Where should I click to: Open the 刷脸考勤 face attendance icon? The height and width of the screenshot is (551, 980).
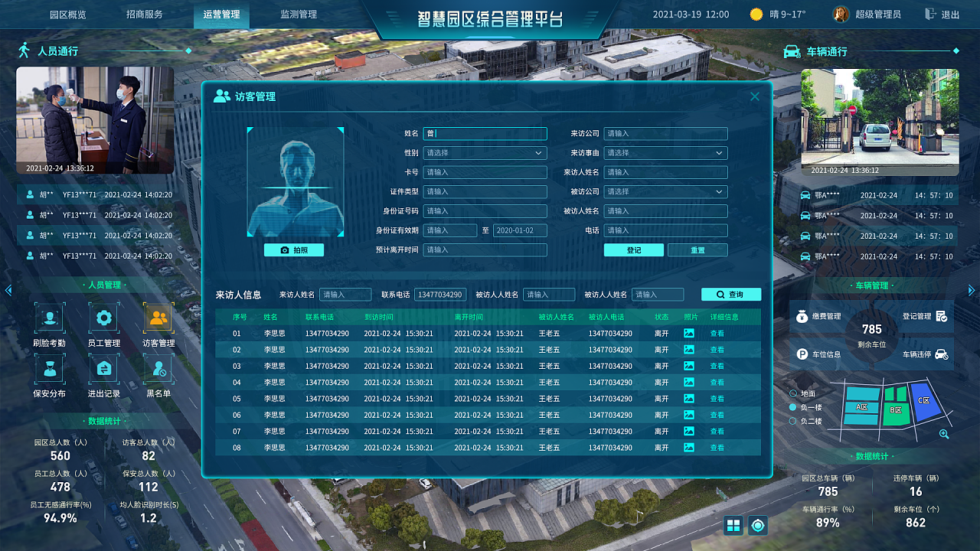(49, 318)
